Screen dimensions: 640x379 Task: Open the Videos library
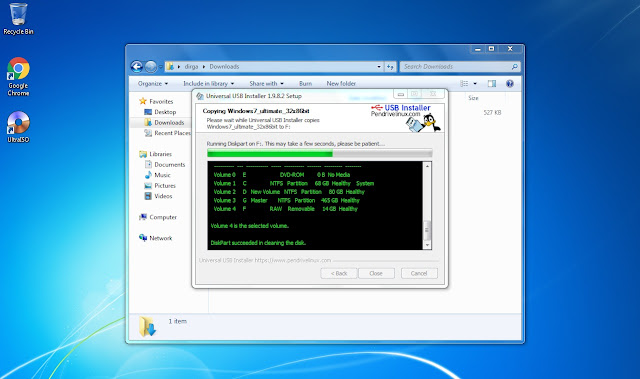pos(158,196)
